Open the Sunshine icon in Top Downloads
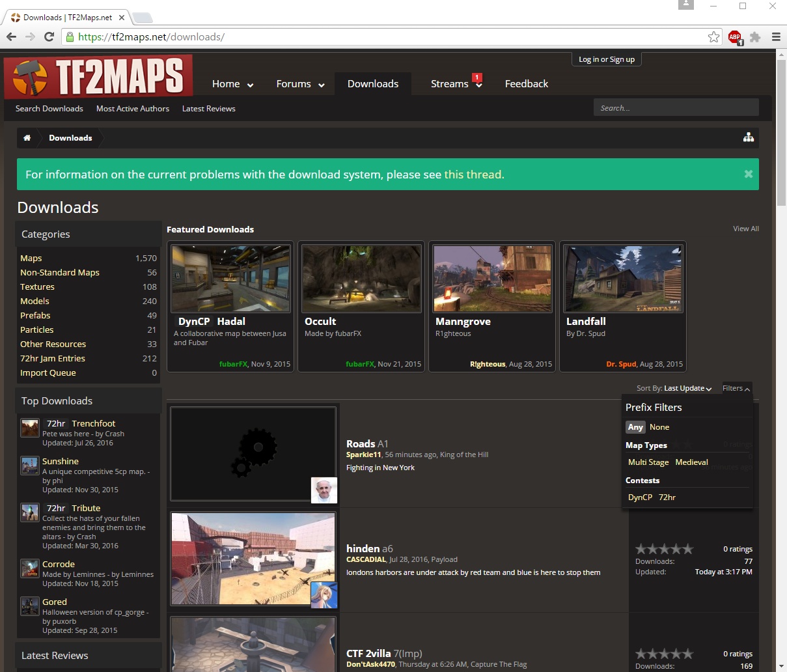This screenshot has height=672, width=787. pyautogui.click(x=30, y=466)
